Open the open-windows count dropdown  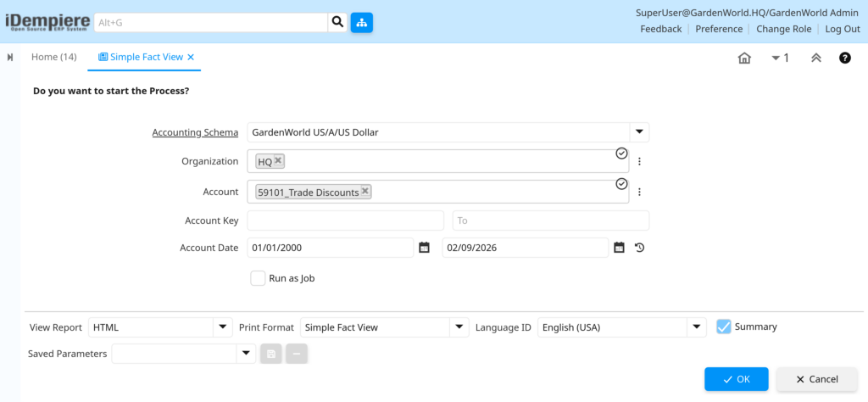pos(780,58)
